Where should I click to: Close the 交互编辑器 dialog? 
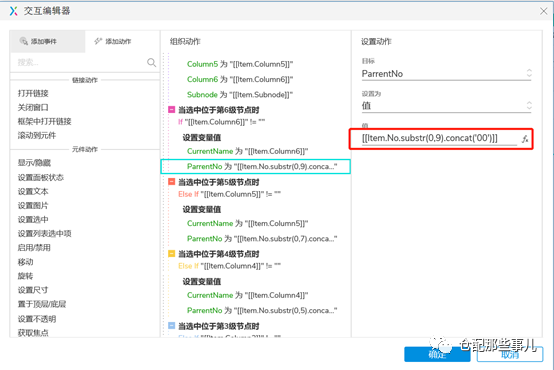(x=543, y=11)
